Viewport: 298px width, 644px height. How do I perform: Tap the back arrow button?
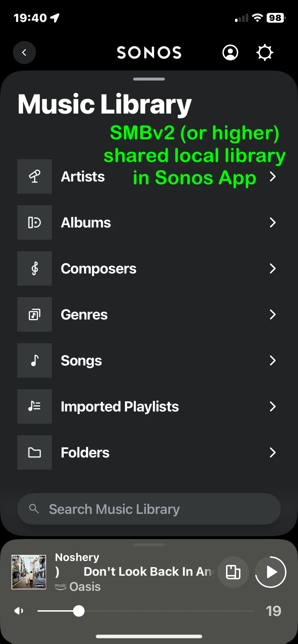point(24,52)
